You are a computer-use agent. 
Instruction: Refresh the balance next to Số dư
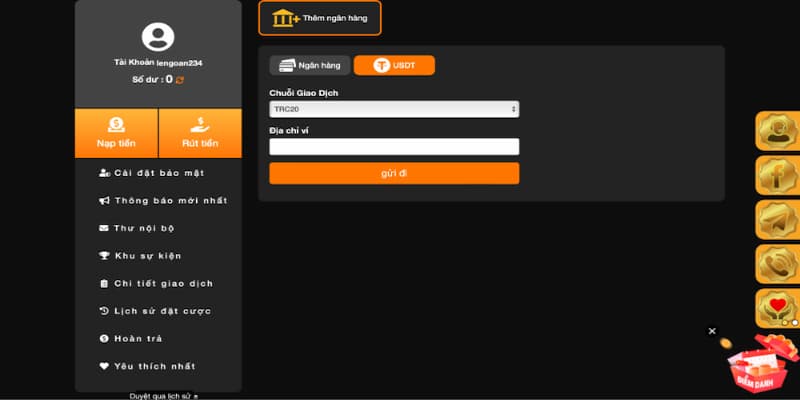click(180, 80)
